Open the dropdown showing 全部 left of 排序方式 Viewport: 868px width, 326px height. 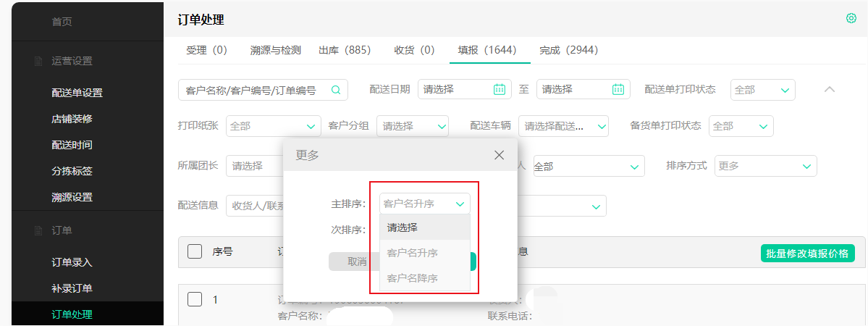[x=589, y=166]
